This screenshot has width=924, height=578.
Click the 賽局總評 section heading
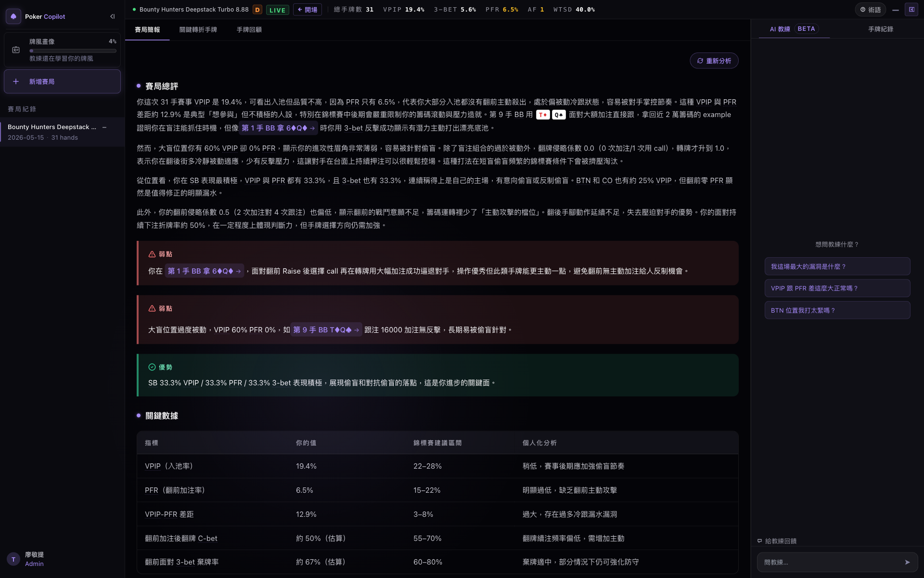[162, 86]
